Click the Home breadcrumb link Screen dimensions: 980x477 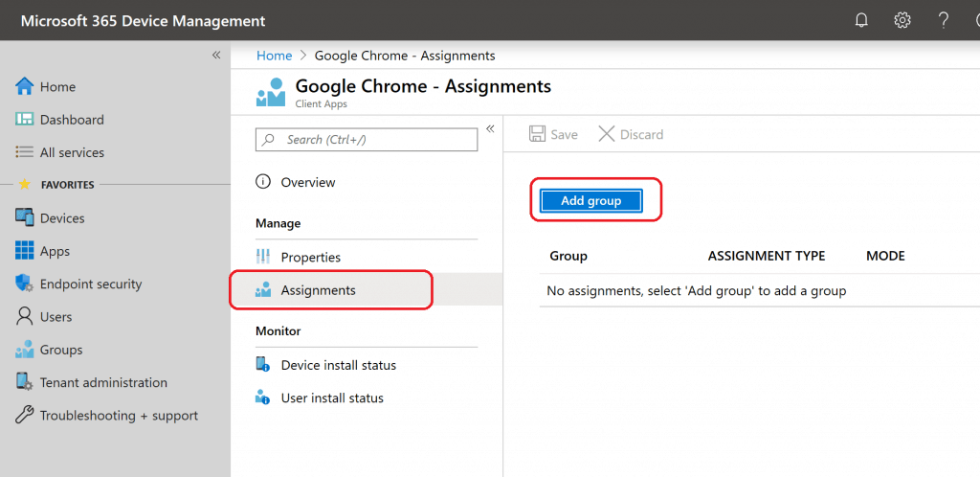[275, 56]
